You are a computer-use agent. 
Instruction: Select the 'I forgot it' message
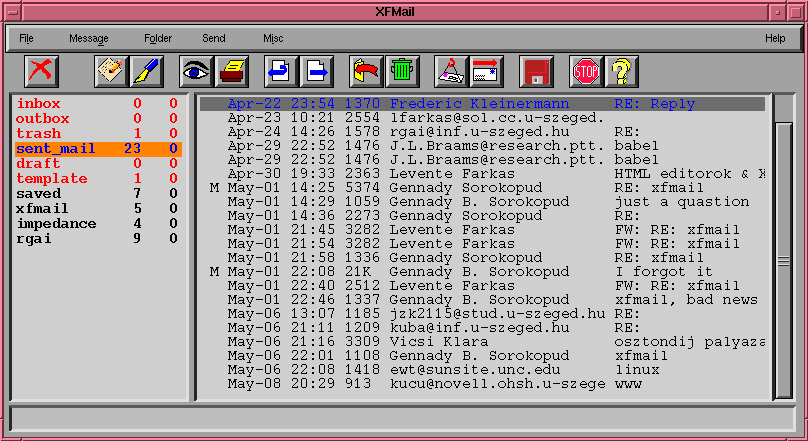click(482, 272)
